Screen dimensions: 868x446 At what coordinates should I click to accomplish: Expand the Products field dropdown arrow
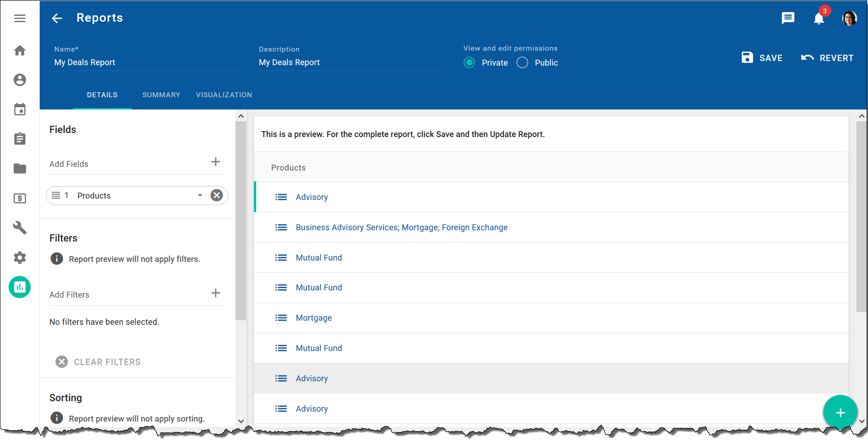click(x=200, y=195)
